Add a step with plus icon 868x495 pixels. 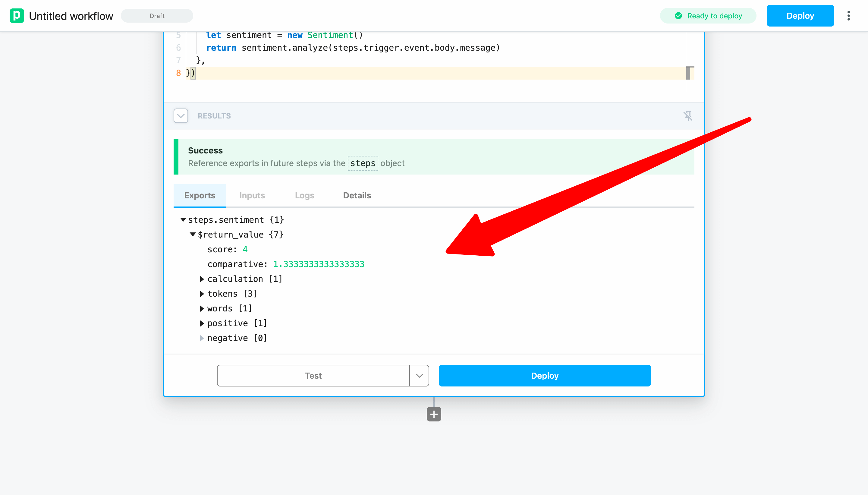pyautogui.click(x=434, y=414)
